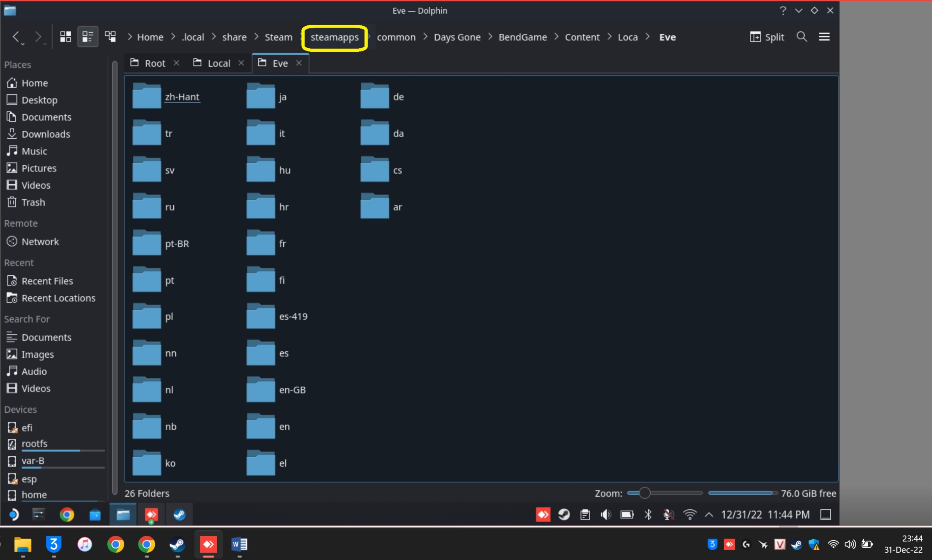The height and width of the screenshot is (560, 932).
Task: Select the es-419 folder
Action: tap(277, 317)
